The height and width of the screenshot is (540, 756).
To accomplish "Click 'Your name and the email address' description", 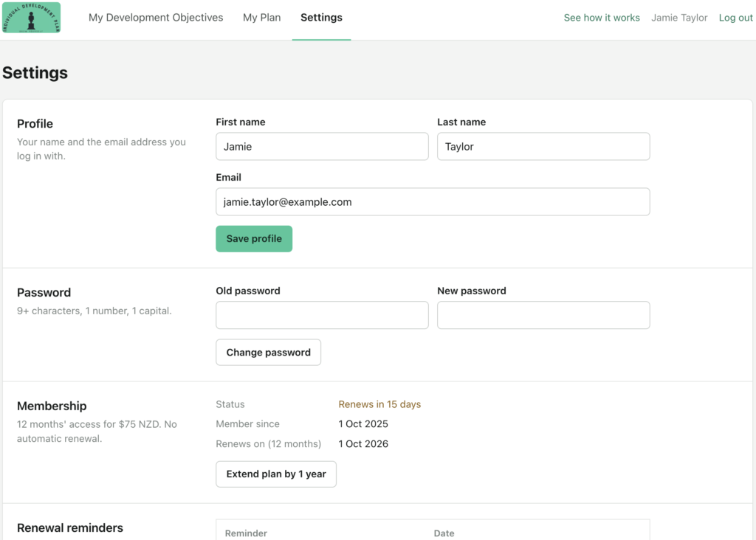I will pyautogui.click(x=101, y=149).
